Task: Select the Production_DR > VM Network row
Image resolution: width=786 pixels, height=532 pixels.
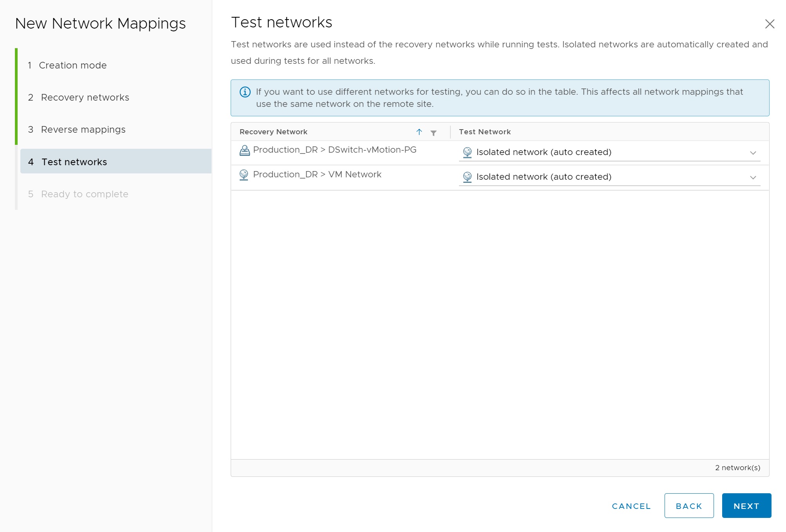Action: (317, 175)
